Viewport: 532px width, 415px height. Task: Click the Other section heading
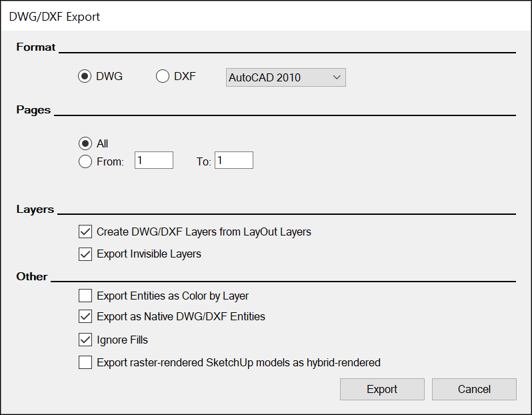[32, 276]
